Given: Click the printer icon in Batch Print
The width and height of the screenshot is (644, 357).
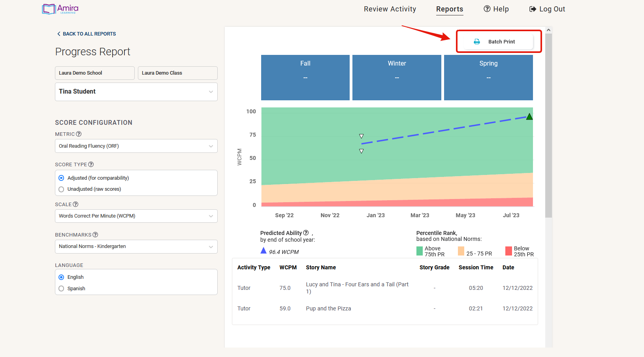Looking at the screenshot, I should pyautogui.click(x=477, y=41).
